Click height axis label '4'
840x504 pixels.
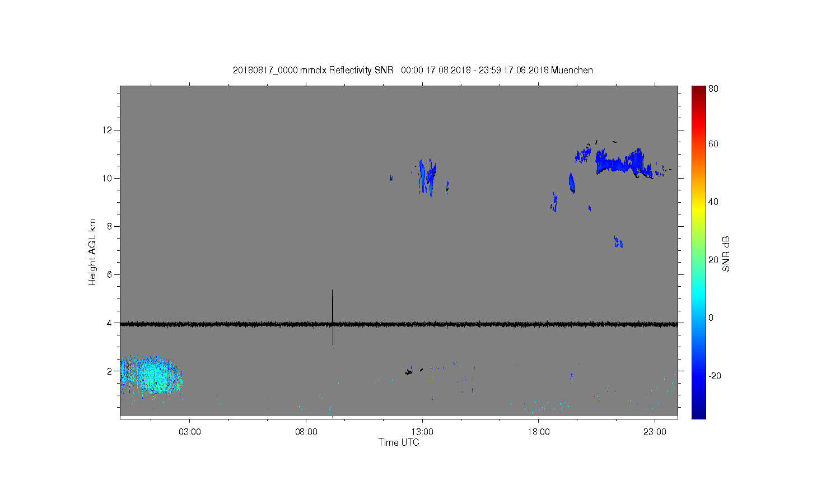click(110, 323)
